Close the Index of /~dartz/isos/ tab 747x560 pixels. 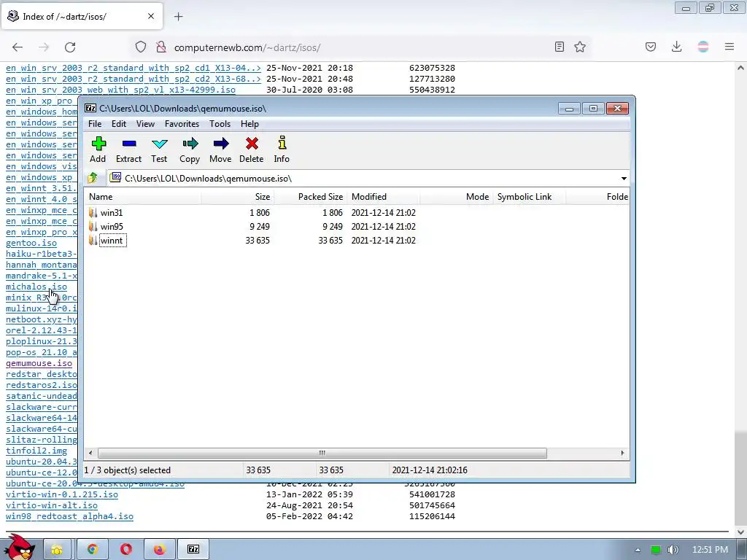click(x=151, y=16)
